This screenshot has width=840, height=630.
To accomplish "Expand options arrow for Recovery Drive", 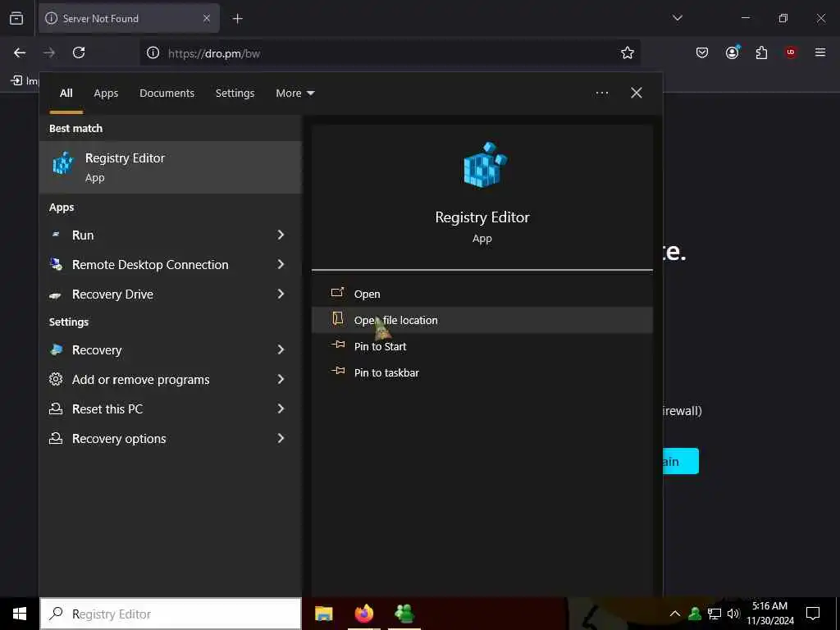I will pos(281,294).
